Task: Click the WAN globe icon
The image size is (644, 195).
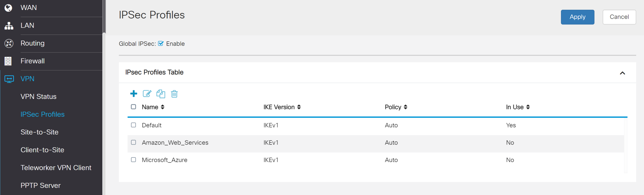Action: pos(9,8)
